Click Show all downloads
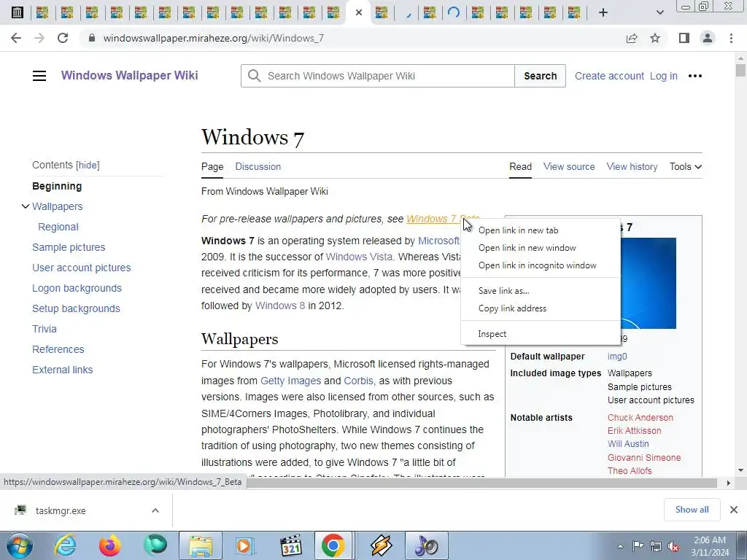This screenshot has width=747, height=560. pos(692,510)
